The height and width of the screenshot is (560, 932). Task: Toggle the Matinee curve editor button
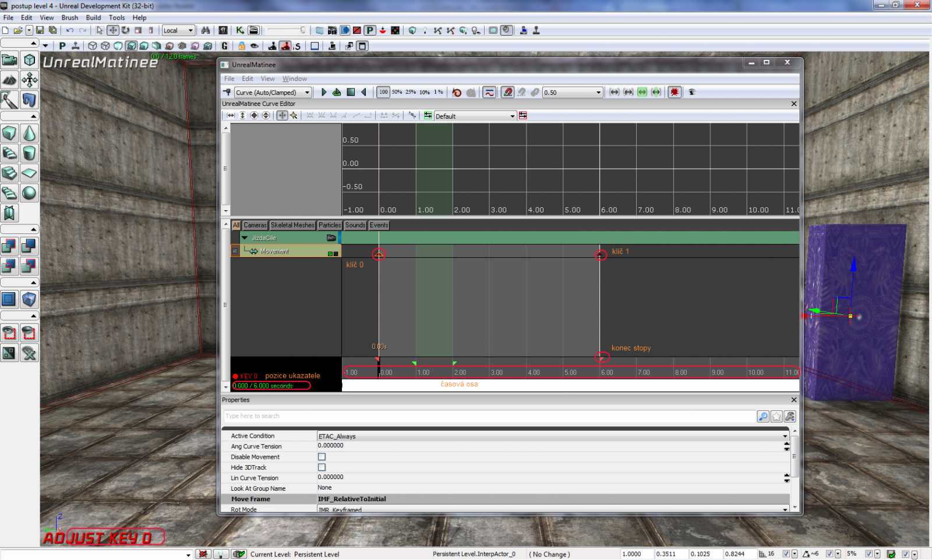tap(489, 92)
